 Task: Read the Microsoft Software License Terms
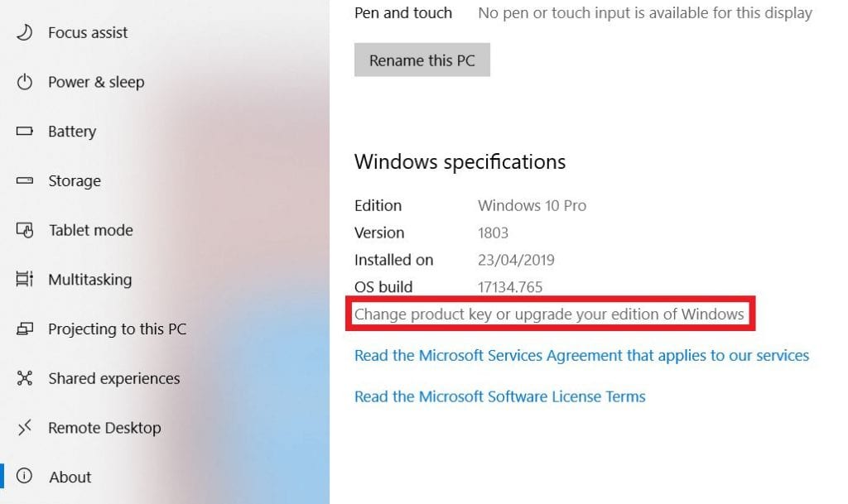pyautogui.click(x=499, y=396)
